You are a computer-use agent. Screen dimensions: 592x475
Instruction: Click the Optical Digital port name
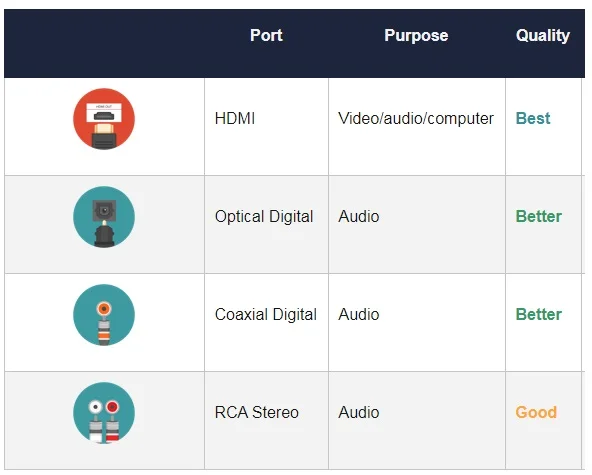264,217
